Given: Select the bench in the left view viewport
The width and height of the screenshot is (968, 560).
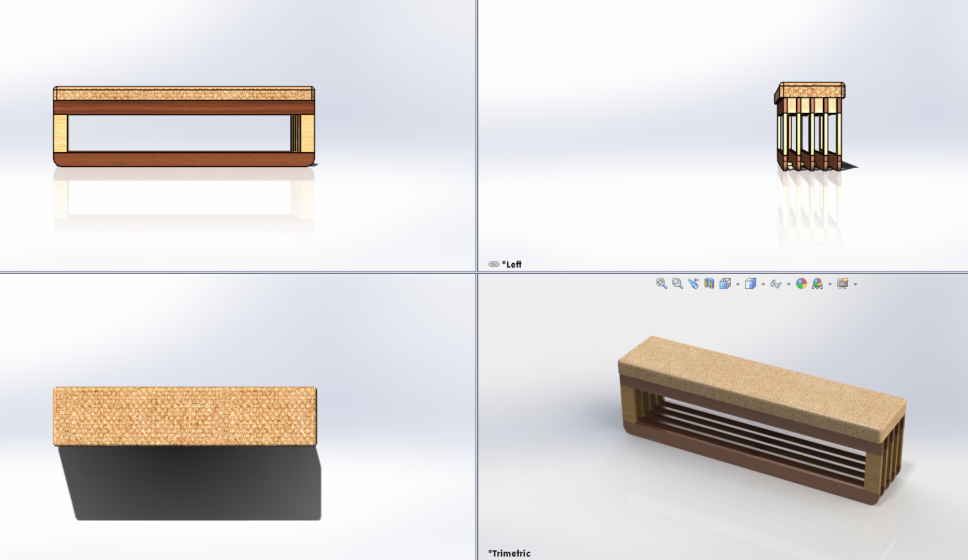Looking at the screenshot, I should click(x=810, y=127).
